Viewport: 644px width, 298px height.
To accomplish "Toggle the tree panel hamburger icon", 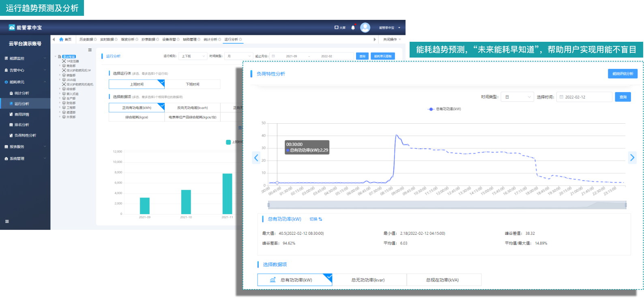I will coord(90,50).
